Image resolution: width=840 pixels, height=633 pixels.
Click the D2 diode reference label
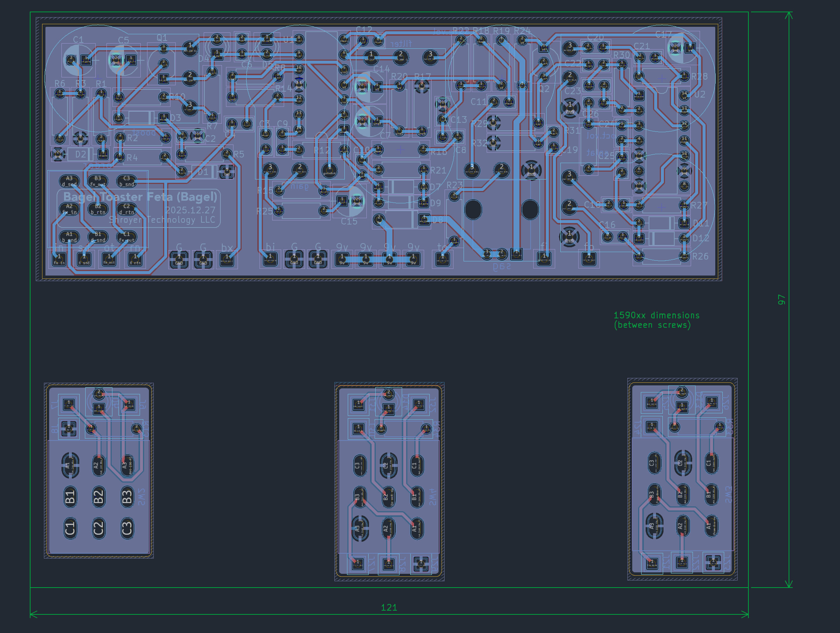(80, 154)
